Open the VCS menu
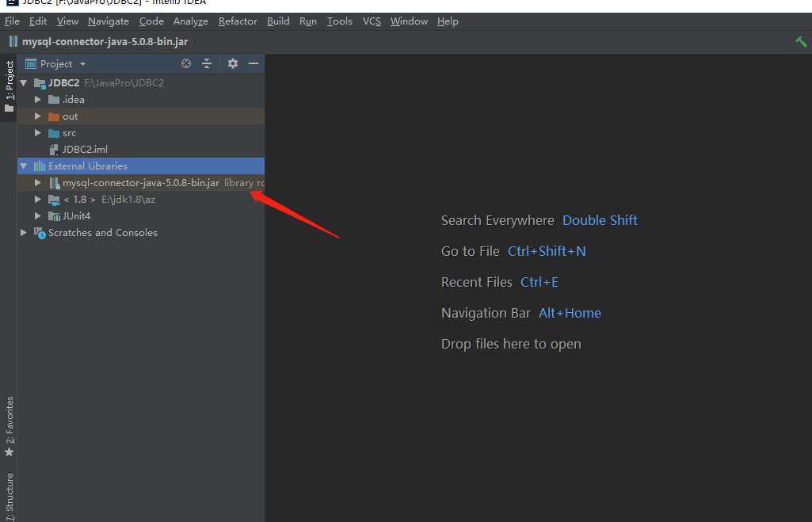This screenshot has width=812, height=522. click(372, 21)
